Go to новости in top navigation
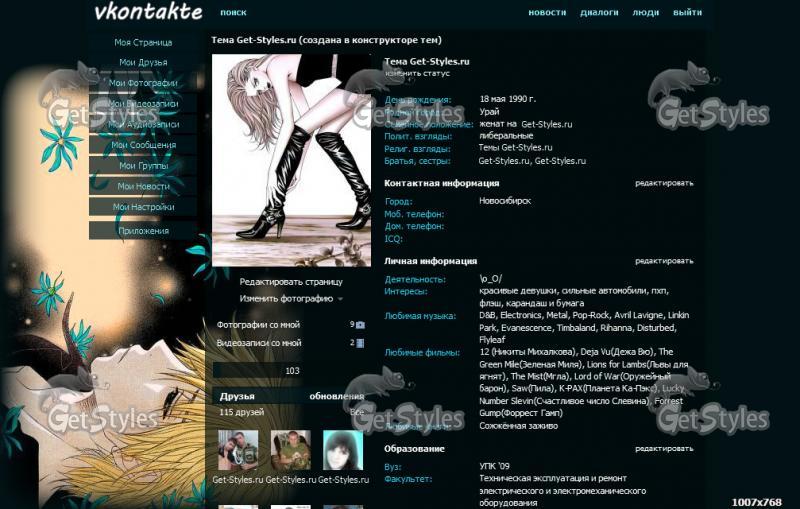 [547, 12]
